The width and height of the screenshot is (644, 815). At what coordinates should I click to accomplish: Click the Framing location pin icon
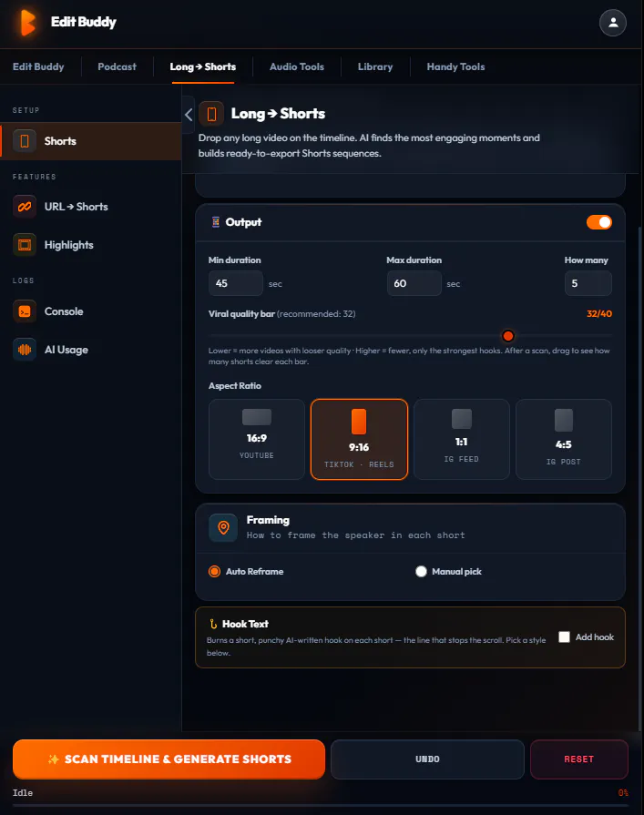(223, 527)
